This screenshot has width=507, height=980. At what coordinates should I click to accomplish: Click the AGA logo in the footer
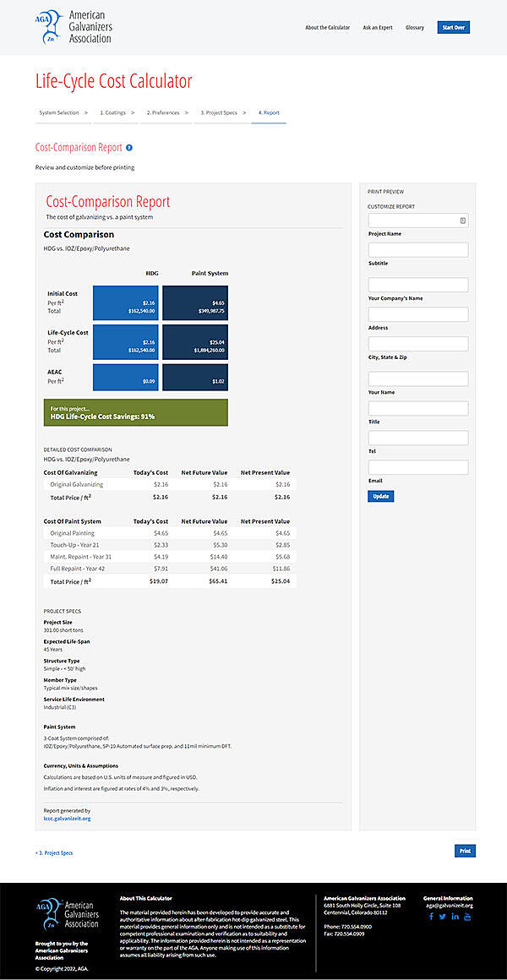(67, 915)
